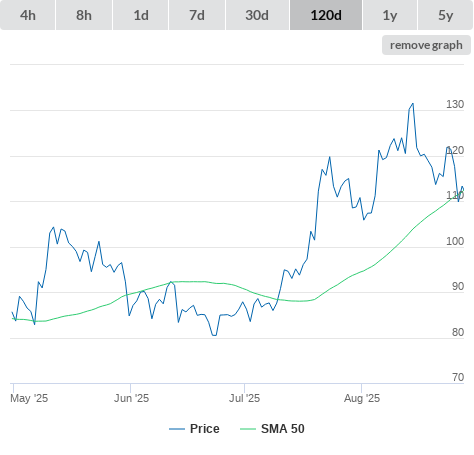This screenshot has width=474, height=455.
Task: Click the active 120d tab
Action: 326,15
